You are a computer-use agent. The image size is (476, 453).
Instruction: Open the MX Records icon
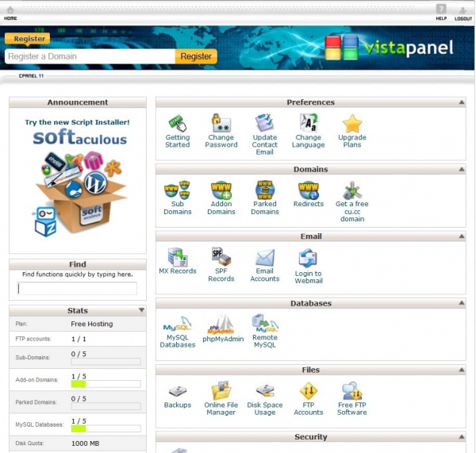tap(178, 257)
